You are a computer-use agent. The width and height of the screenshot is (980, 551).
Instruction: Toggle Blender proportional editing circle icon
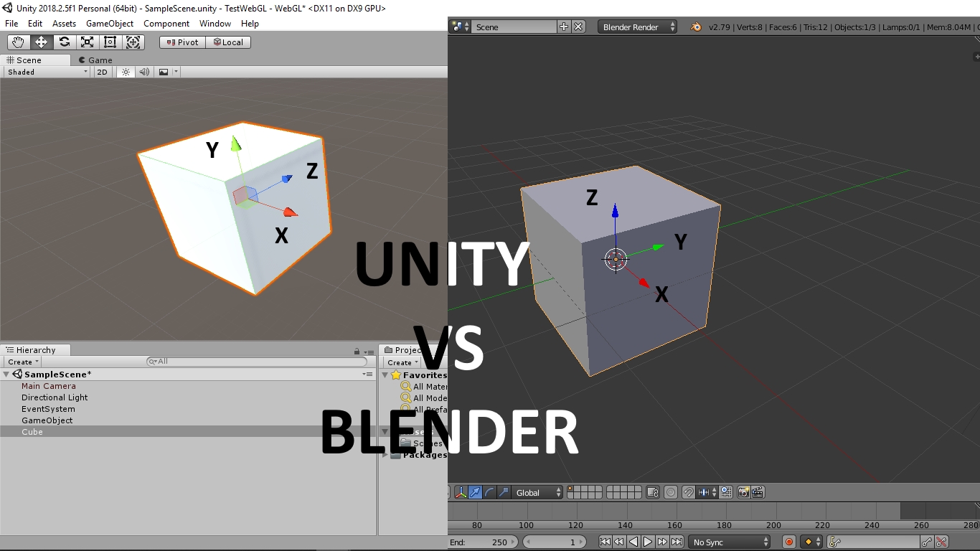coord(671,492)
